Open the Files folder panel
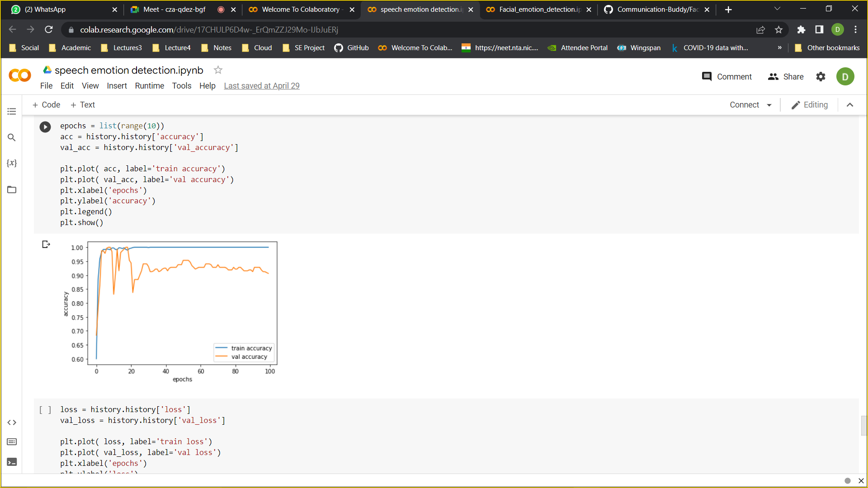868x488 pixels. point(12,190)
